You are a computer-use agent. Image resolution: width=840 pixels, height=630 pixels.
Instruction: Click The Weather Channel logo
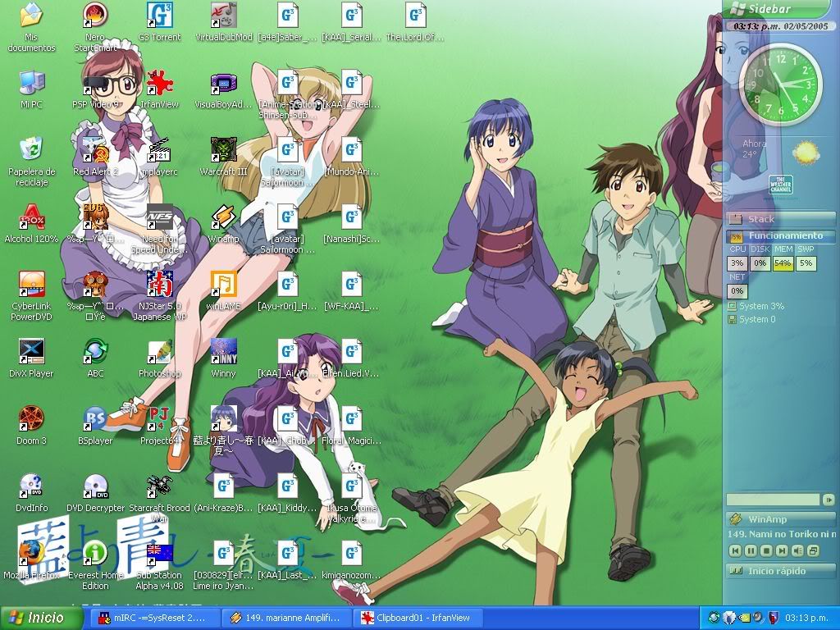tap(781, 185)
